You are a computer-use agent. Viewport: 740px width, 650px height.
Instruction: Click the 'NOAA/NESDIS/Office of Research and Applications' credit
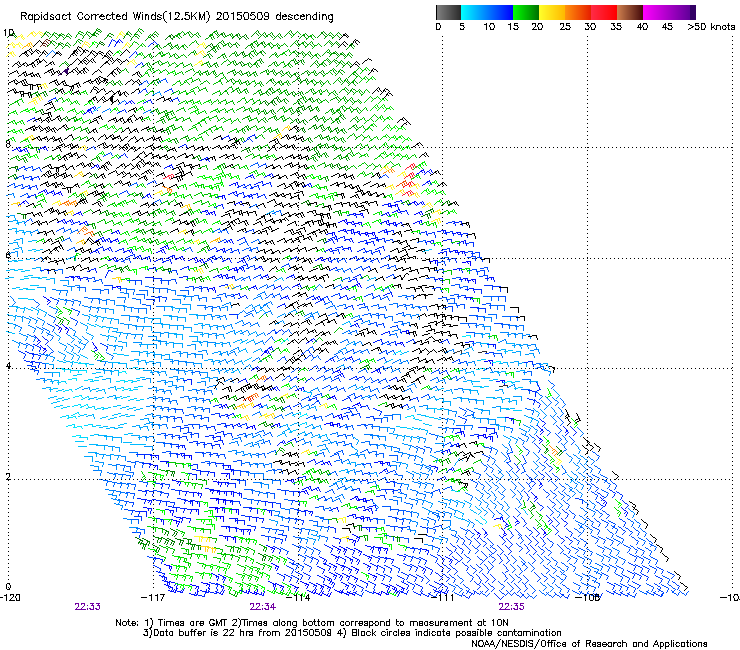[589, 644]
